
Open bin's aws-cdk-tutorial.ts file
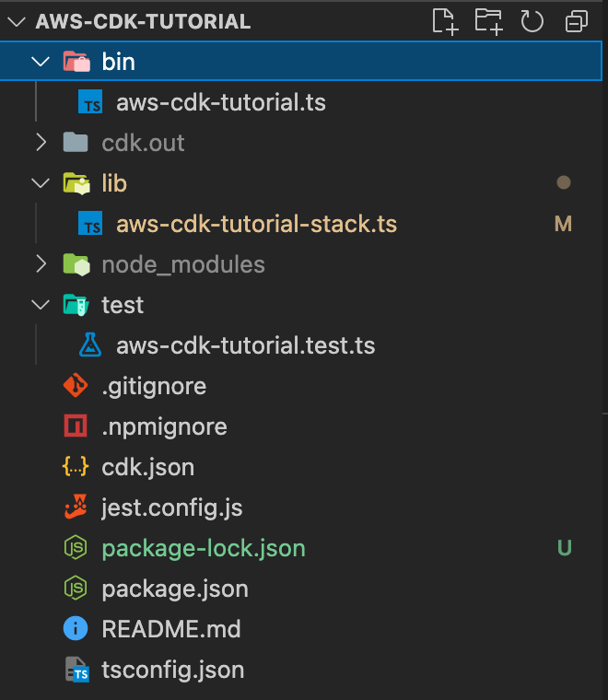coord(221,102)
